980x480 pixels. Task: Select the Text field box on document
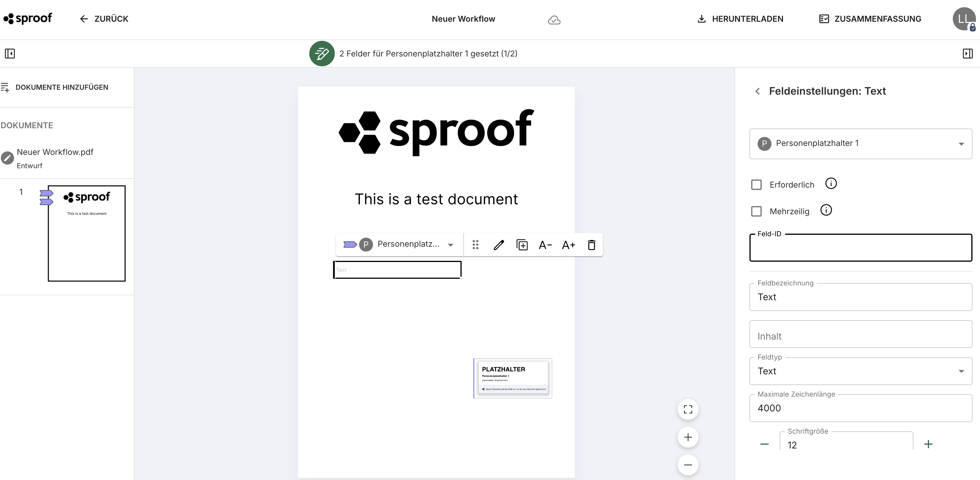point(397,270)
